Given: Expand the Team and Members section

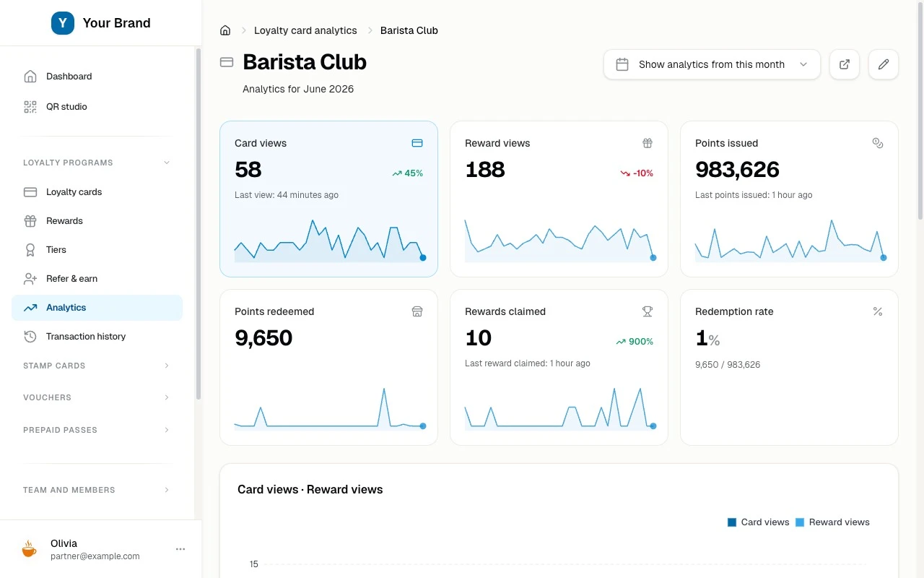Looking at the screenshot, I should 97,490.
